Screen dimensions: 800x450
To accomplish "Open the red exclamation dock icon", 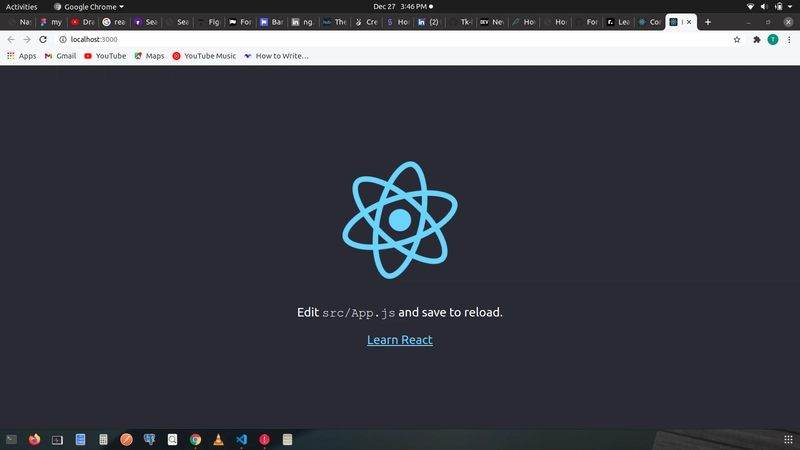I will [264, 439].
